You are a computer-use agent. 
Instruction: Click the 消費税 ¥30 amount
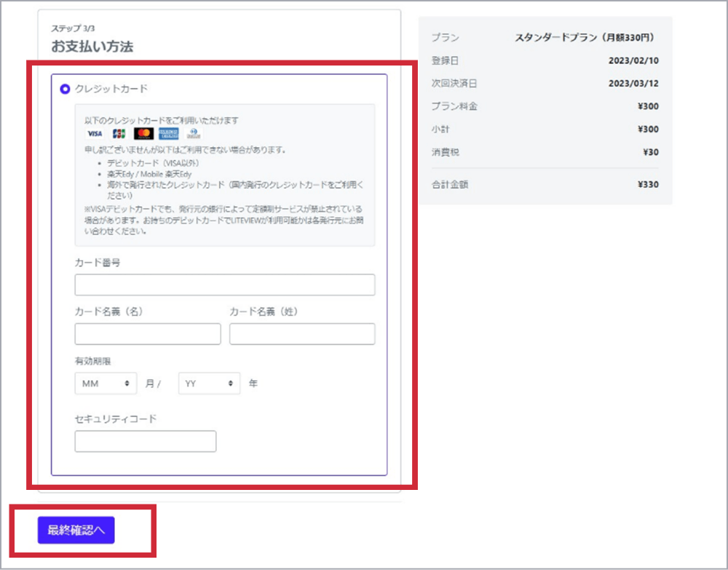point(650,152)
